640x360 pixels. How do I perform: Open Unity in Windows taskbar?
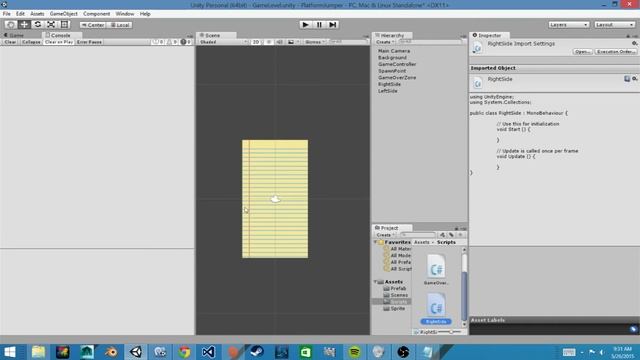136,352
